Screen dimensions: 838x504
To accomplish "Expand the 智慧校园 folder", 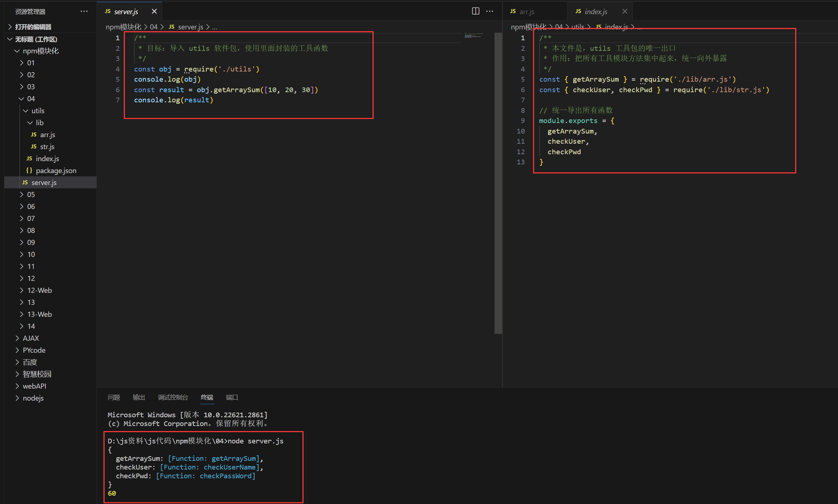I will pos(50,374).
